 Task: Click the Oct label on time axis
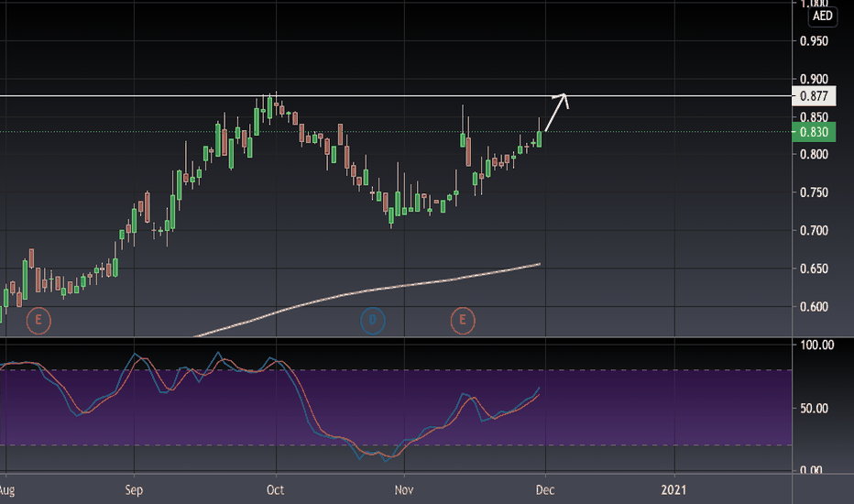point(276,490)
